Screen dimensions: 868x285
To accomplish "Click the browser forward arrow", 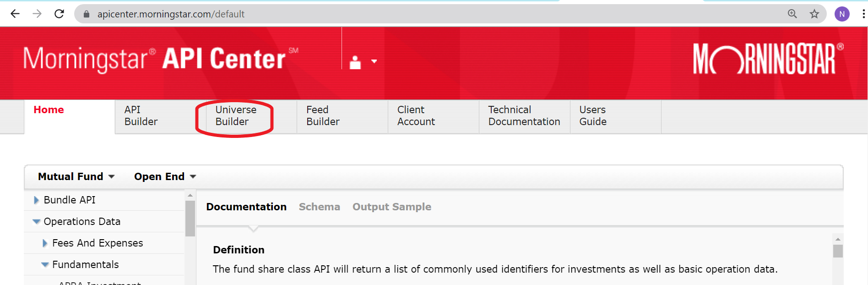I will pos(37,14).
